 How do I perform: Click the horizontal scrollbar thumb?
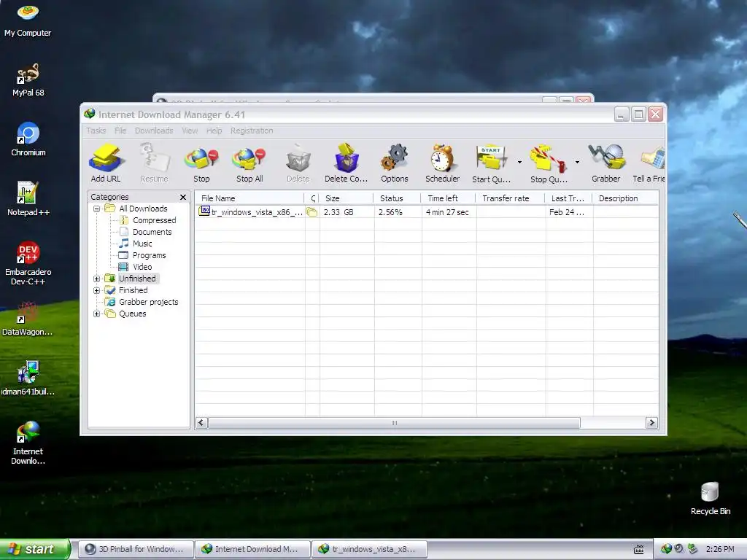tap(394, 423)
